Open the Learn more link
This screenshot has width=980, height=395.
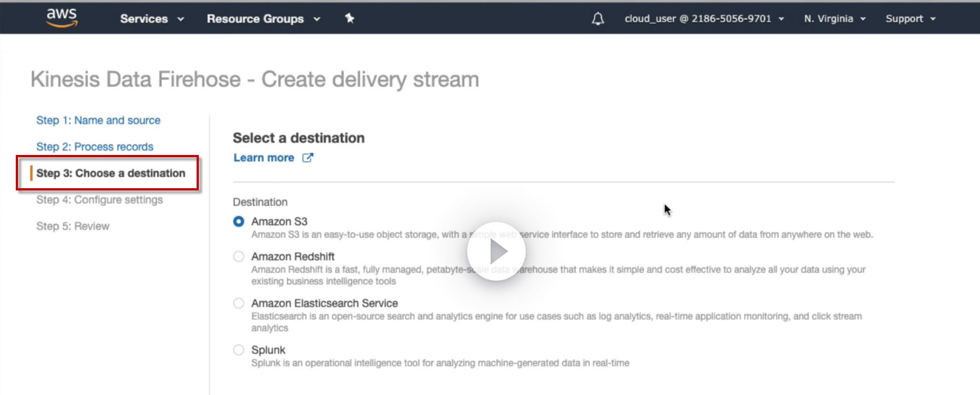264,158
